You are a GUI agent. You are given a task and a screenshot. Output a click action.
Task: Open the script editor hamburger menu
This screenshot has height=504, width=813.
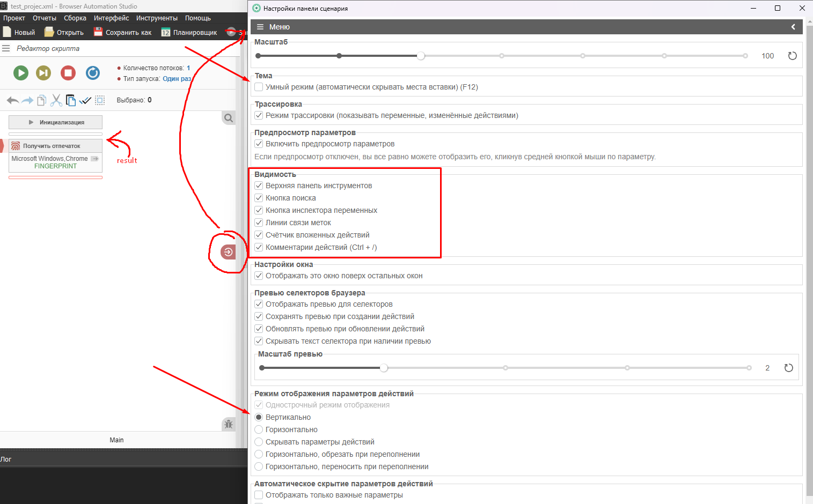[x=6, y=48]
